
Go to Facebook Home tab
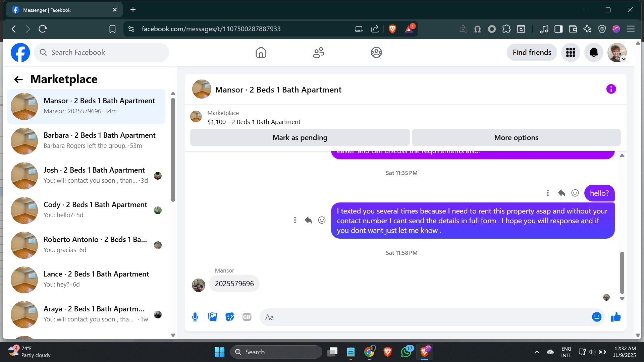coord(261,52)
